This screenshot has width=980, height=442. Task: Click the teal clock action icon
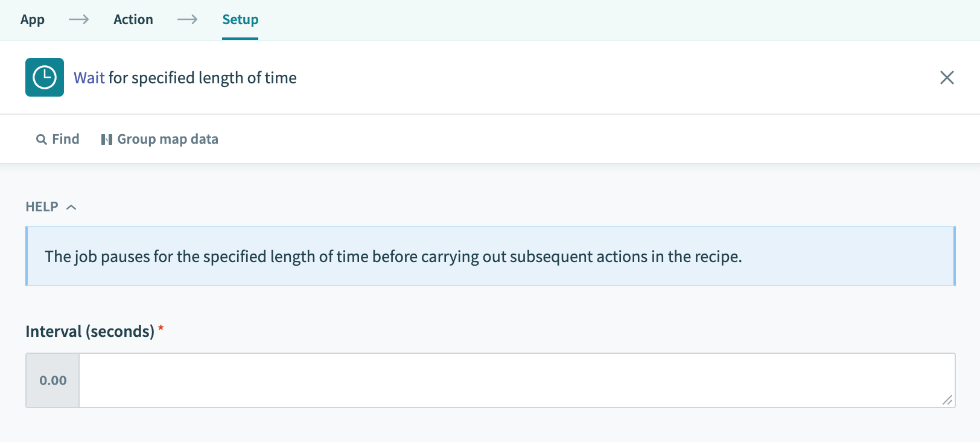pyautogui.click(x=44, y=77)
